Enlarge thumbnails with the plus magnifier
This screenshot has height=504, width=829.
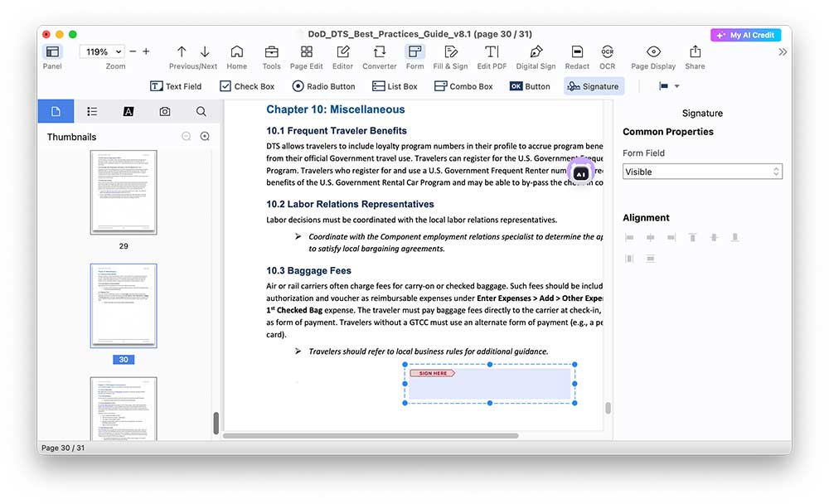tap(205, 137)
